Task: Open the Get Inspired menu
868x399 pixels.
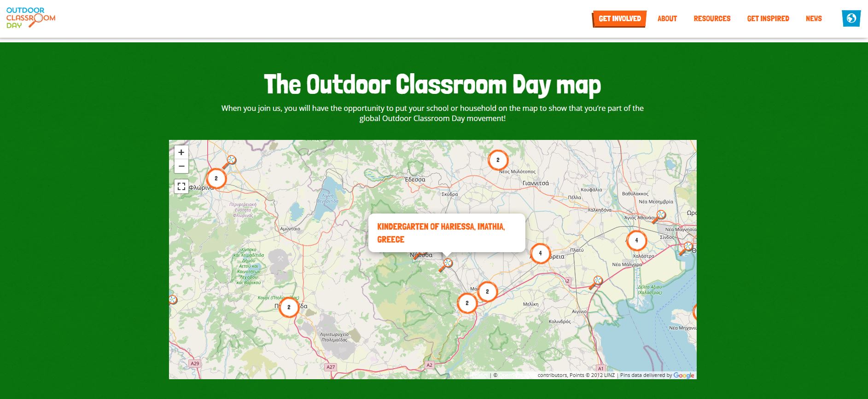Action: pos(768,18)
